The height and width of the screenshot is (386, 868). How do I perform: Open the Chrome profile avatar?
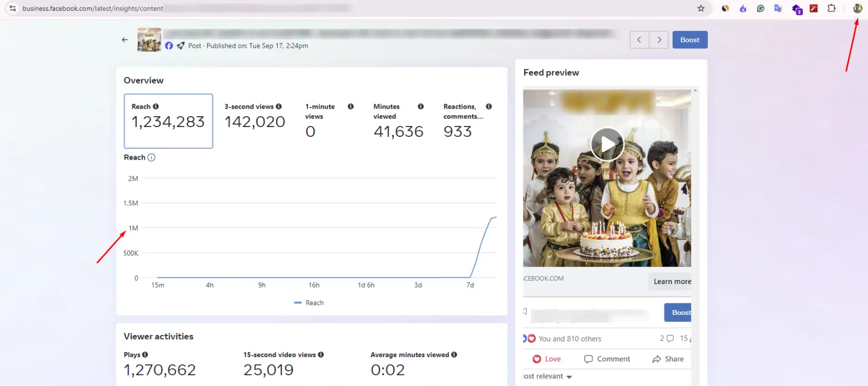[x=858, y=8]
